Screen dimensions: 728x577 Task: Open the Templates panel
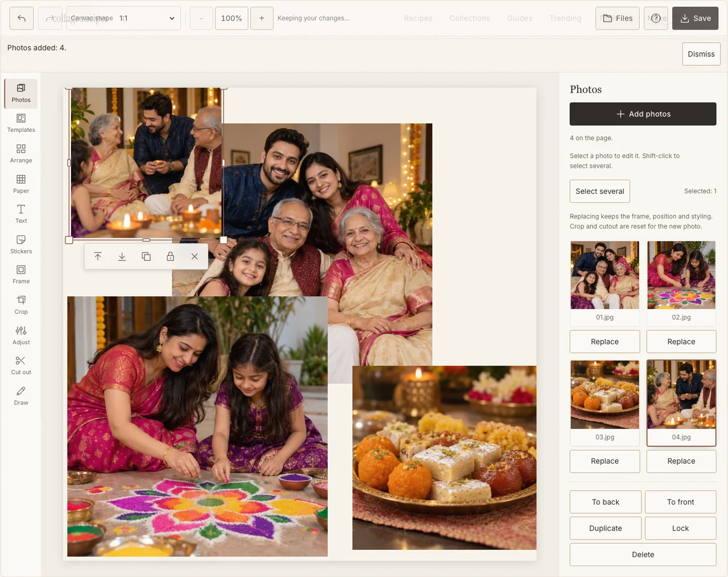[x=21, y=123]
